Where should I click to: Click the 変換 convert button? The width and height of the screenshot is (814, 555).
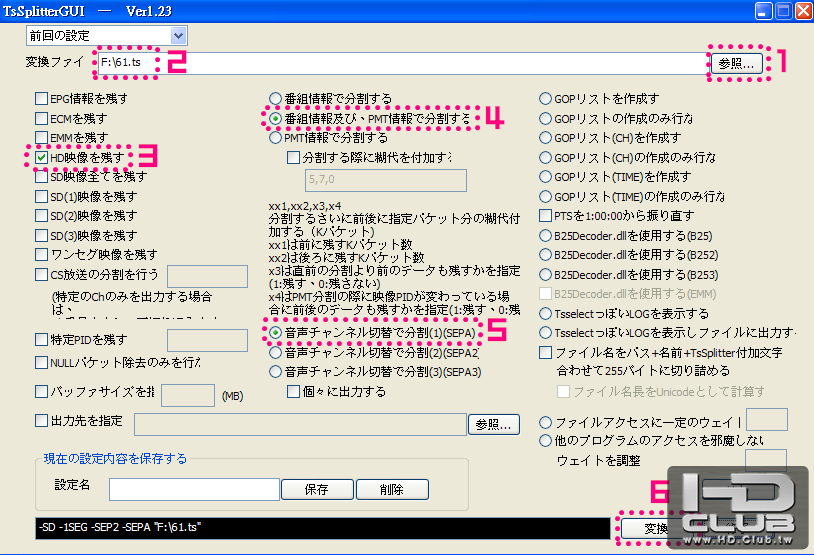click(x=656, y=529)
